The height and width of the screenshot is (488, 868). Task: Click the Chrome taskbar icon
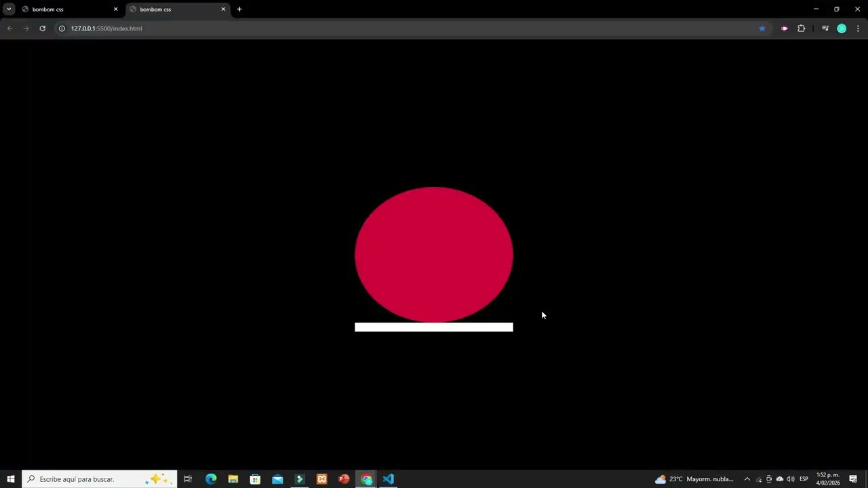pos(366,479)
